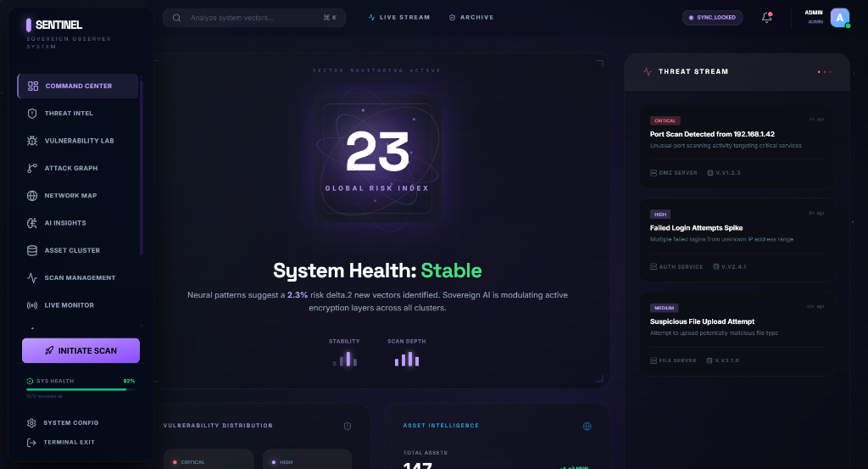Open Threat Stream three-dot menu
The width and height of the screenshot is (868, 469).
point(824,72)
